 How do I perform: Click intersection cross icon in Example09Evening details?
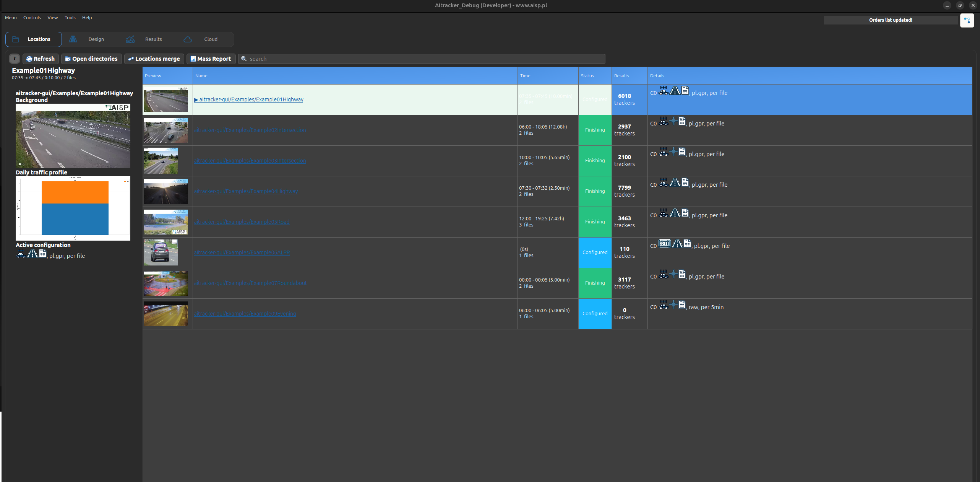[x=673, y=305]
